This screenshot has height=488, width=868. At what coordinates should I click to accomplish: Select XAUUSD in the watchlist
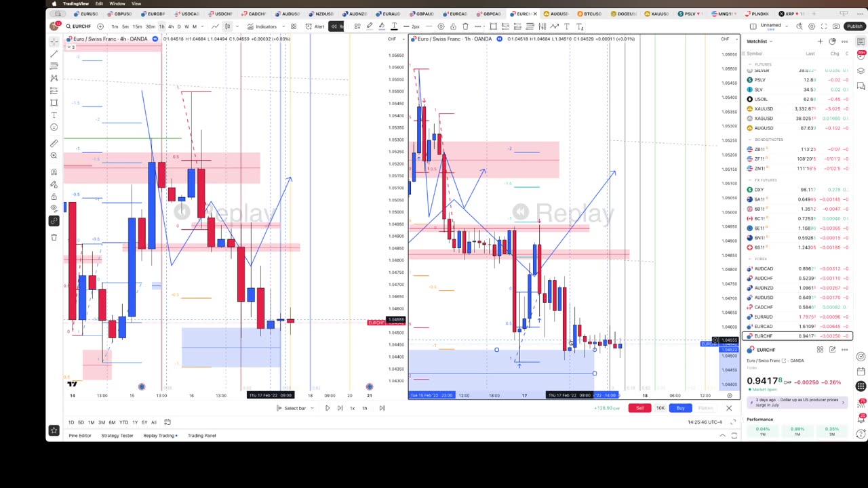coord(797,108)
